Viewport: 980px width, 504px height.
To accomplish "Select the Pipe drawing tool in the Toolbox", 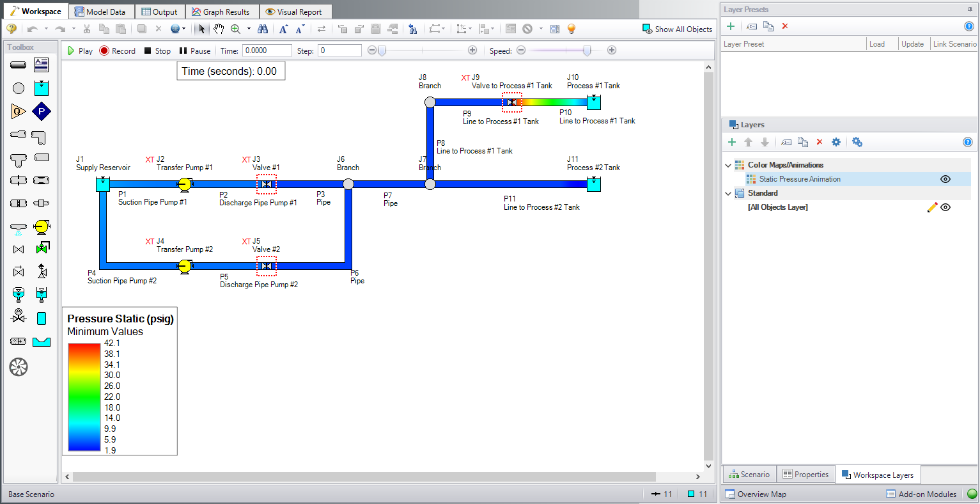I will [x=18, y=64].
